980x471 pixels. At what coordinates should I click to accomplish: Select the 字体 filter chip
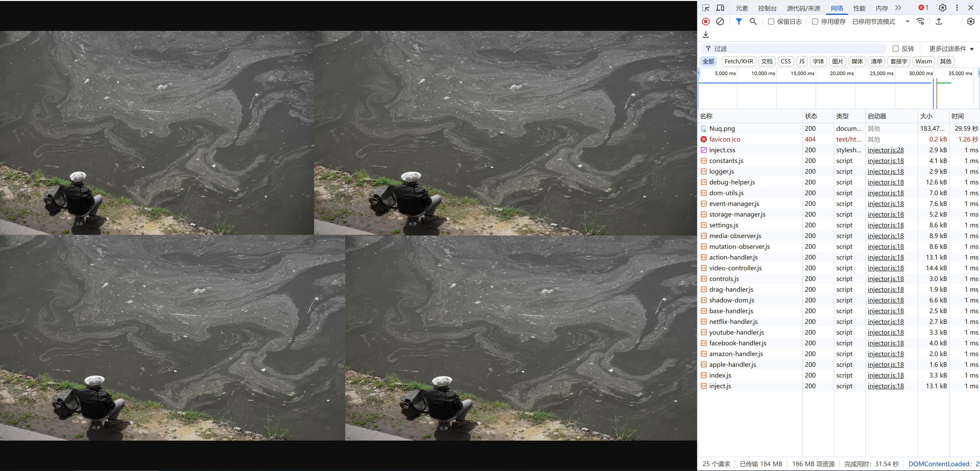tap(818, 61)
